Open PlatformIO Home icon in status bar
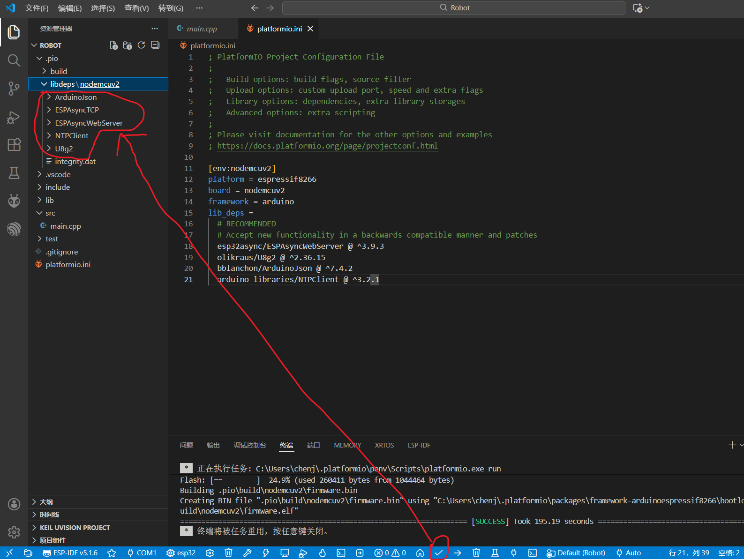Image resolution: width=744 pixels, height=560 pixels. pyautogui.click(x=420, y=553)
